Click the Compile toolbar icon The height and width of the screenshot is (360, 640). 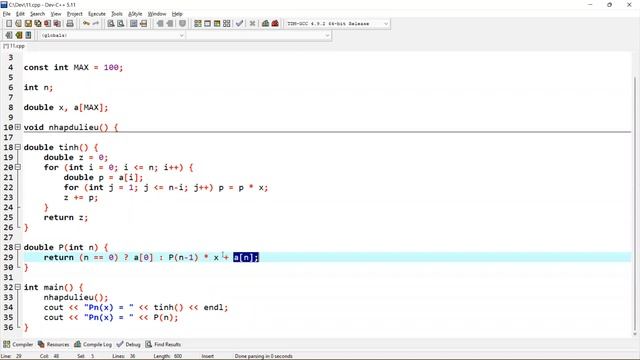click(198, 24)
